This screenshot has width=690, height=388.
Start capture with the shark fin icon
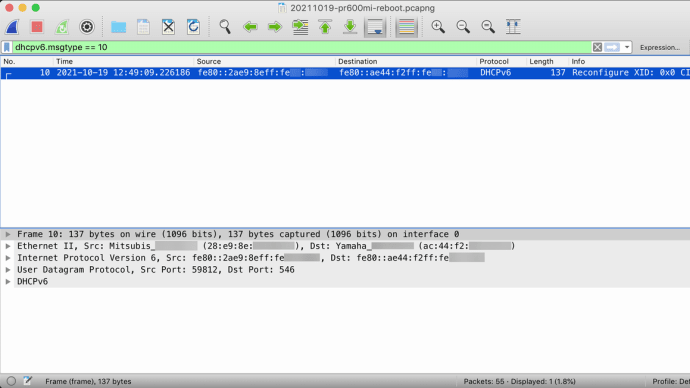click(12, 27)
